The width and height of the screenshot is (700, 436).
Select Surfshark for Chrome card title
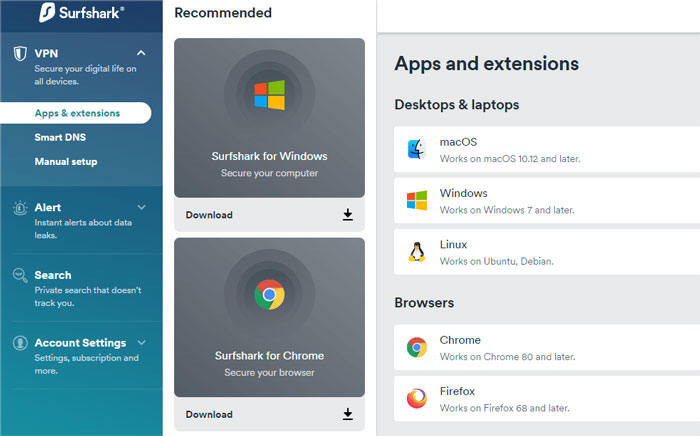[270, 356]
